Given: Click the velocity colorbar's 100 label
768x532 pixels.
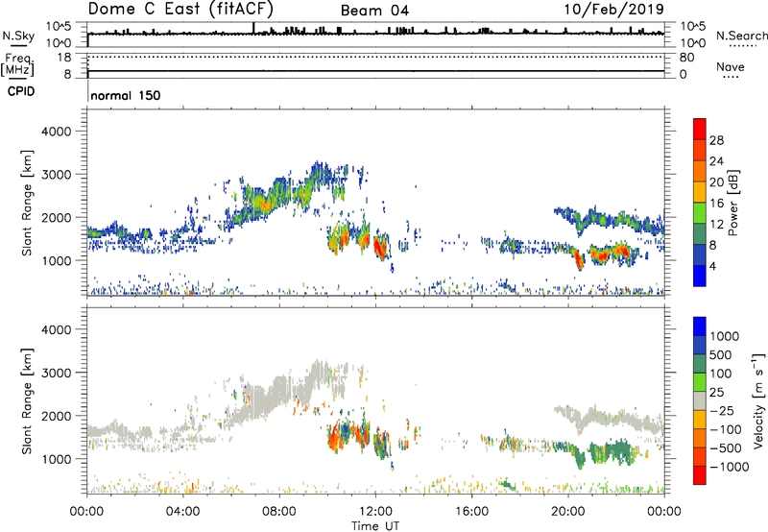Looking at the screenshot, I should [x=721, y=374].
